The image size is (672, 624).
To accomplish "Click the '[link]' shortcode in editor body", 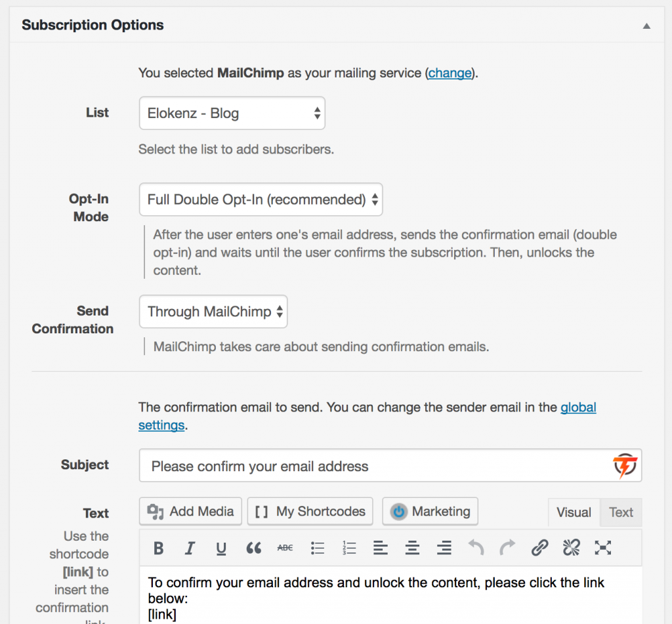I will 162,614.
